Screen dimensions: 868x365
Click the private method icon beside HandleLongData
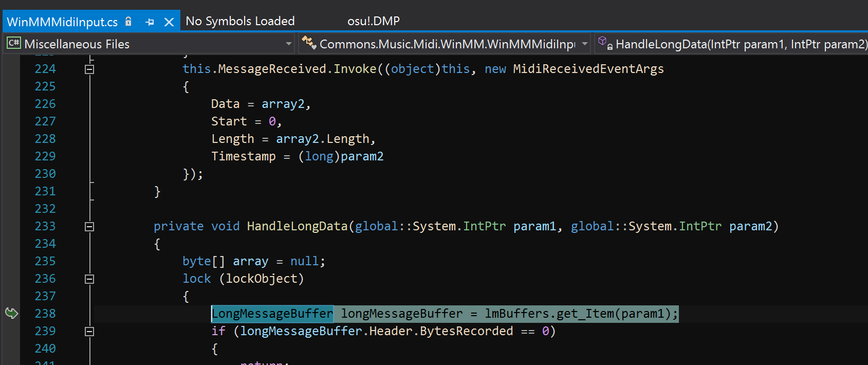[x=605, y=43]
